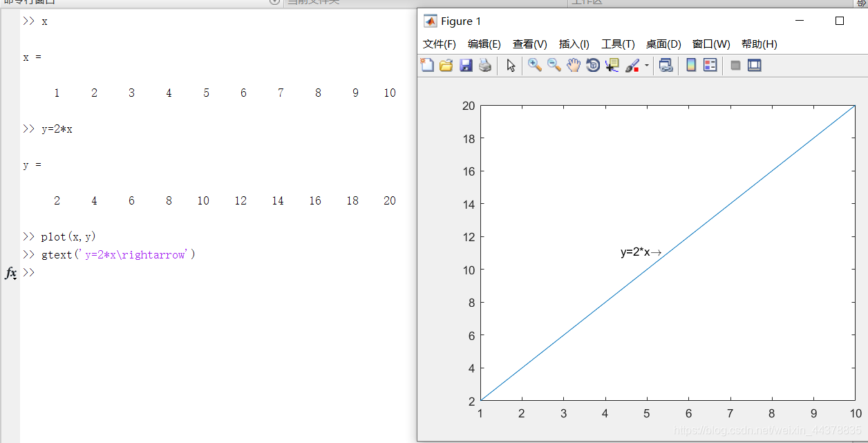Click the y-axis tick label 12

[x=469, y=237]
